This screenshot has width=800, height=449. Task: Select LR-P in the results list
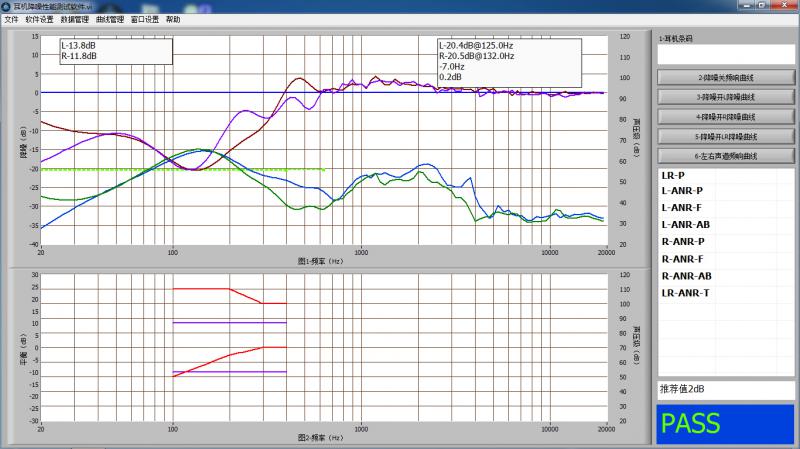tap(674, 175)
